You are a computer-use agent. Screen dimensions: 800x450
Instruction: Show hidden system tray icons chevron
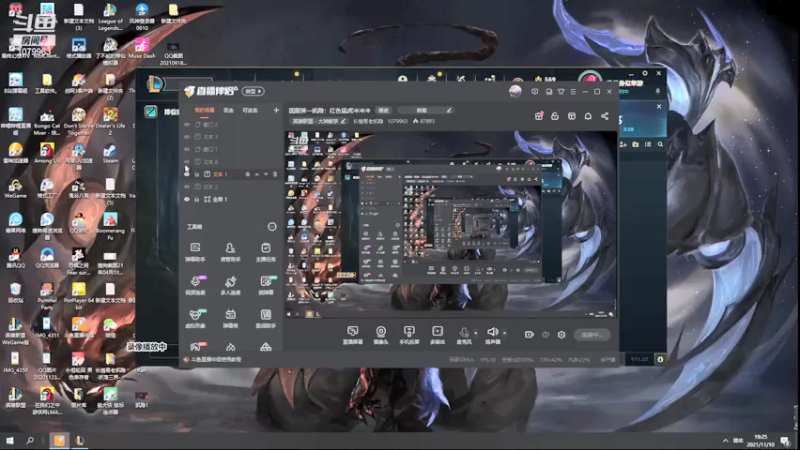pos(725,440)
